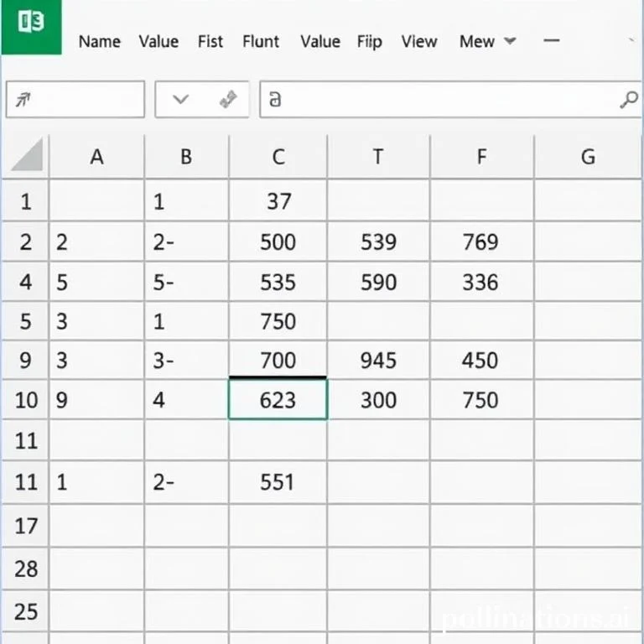This screenshot has height=644, width=644.
Task: Select the cell containing 945
Action: [x=378, y=361]
